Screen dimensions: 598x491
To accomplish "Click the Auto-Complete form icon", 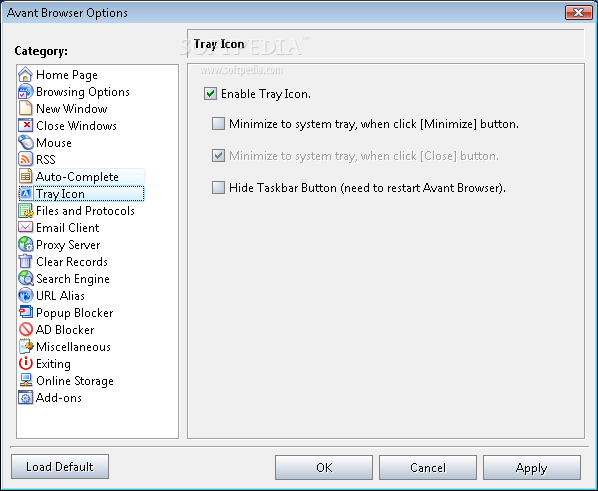I will tap(25, 177).
